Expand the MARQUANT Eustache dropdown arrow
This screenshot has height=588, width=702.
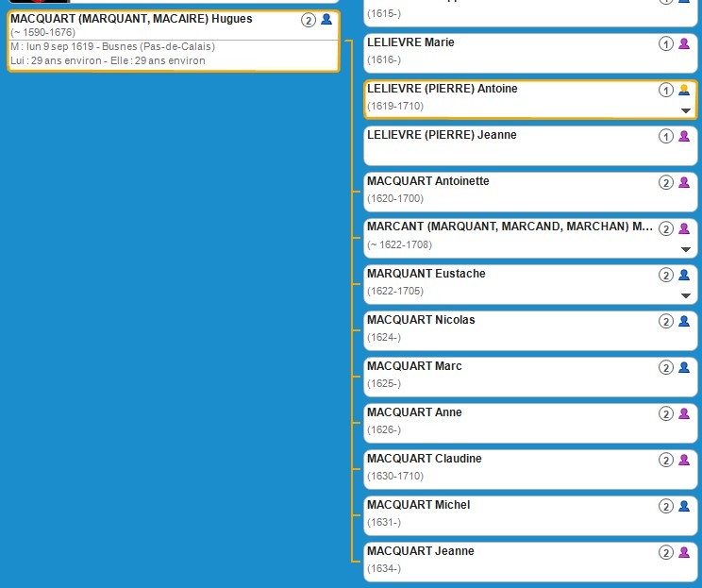point(686,295)
